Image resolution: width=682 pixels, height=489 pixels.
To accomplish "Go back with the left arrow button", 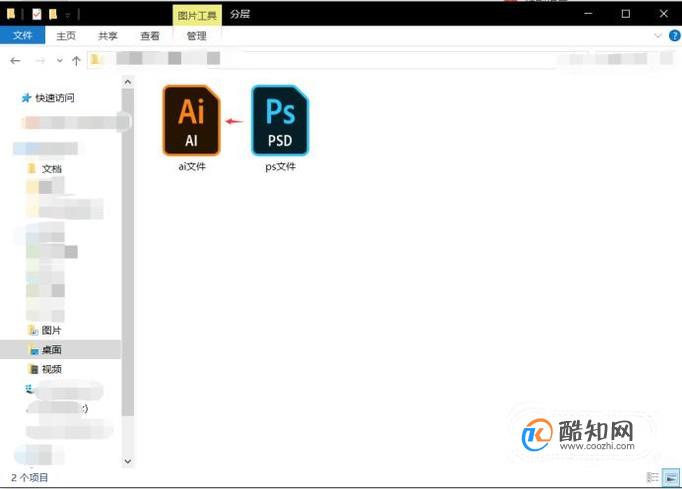I will [15, 61].
